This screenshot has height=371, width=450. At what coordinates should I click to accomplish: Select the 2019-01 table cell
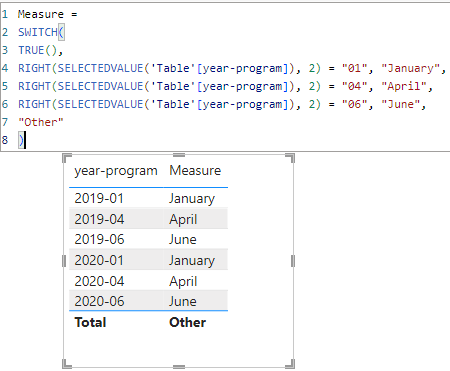[99, 198]
